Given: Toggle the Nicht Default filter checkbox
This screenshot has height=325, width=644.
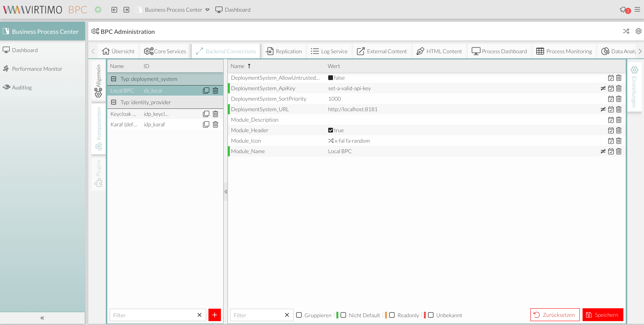Looking at the screenshot, I should click(343, 315).
